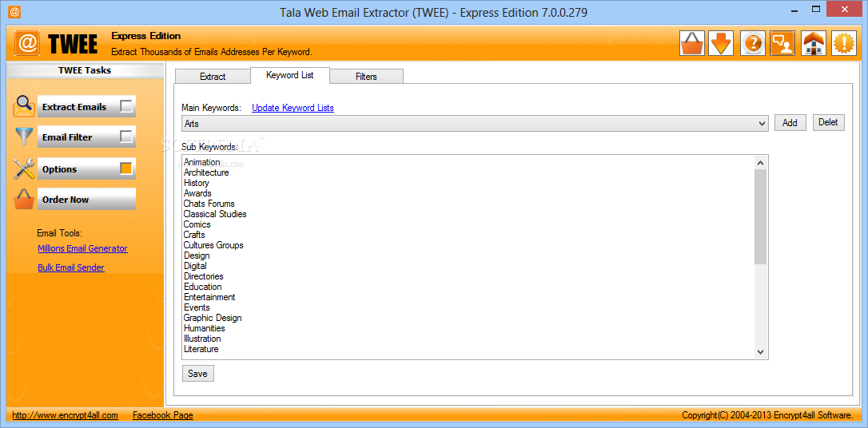
Task: Toggle the orange Options checkbox
Action: click(x=126, y=168)
